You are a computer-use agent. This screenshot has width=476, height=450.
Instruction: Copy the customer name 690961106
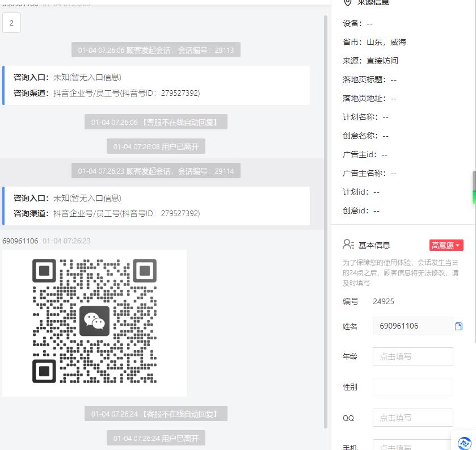coord(458,326)
